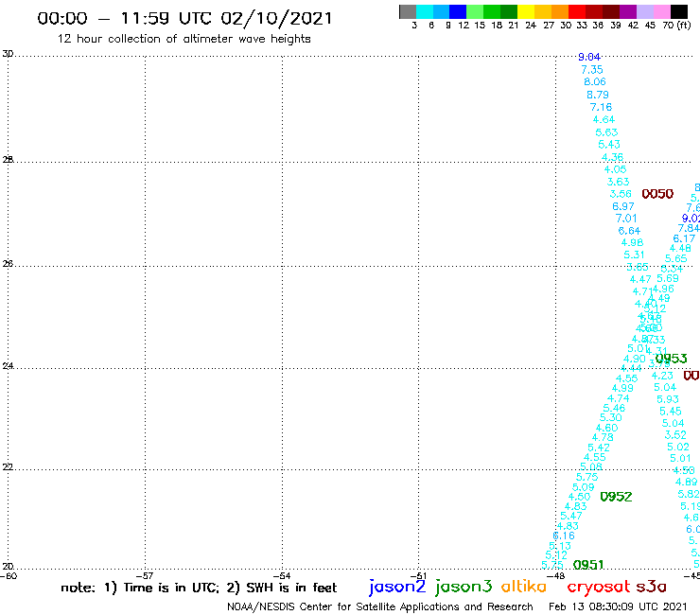Click the longitude axis label -54

pos(282,576)
